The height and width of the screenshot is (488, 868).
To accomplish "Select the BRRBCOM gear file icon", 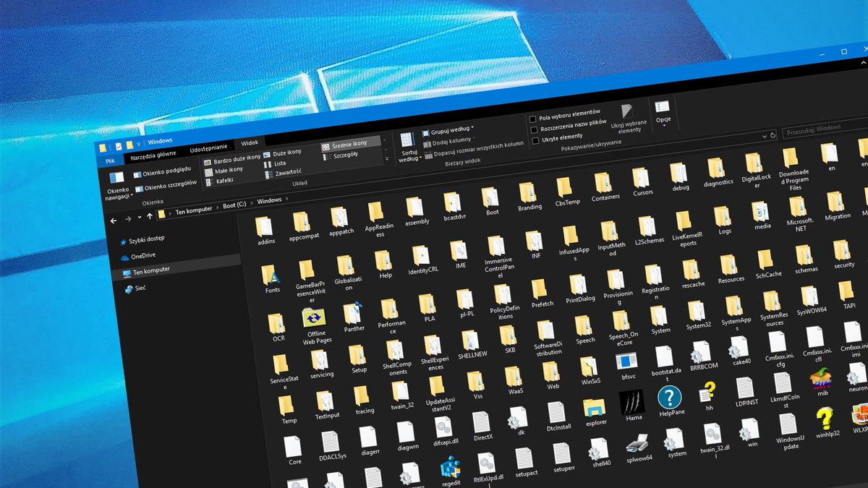I will 700,351.
